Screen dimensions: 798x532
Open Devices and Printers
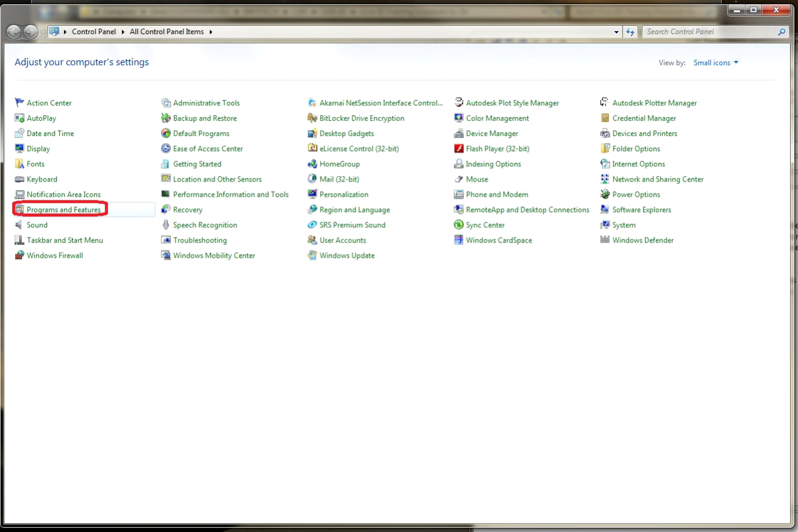click(644, 133)
